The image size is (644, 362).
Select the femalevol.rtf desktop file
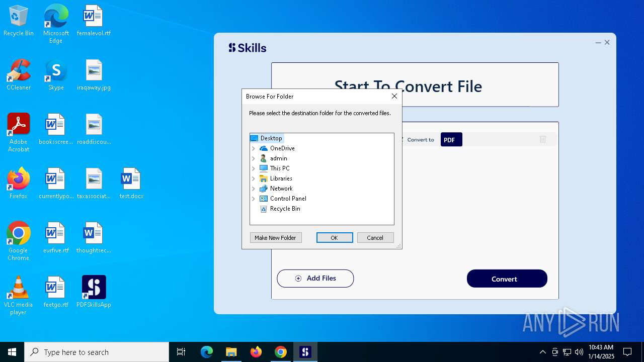coord(94,21)
